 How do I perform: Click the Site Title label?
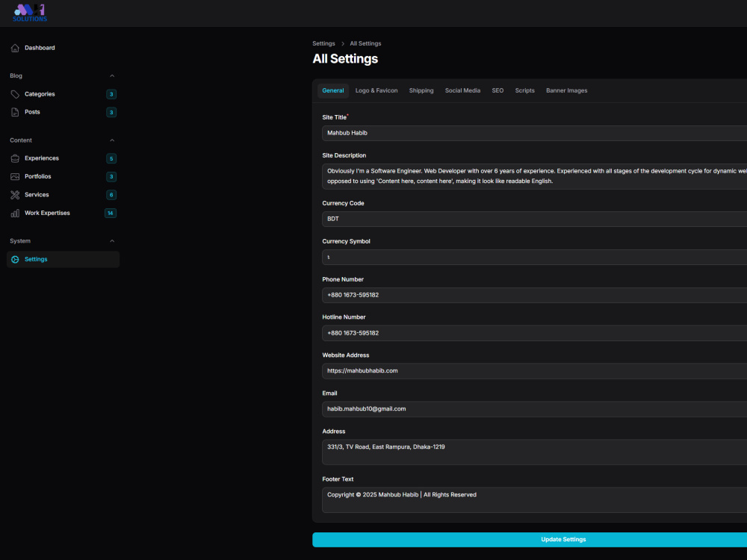click(335, 117)
